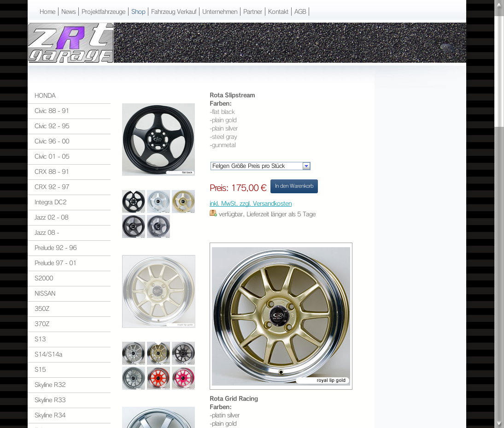Click the flat black Slipstream thumbnail
The width and height of the screenshot is (504, 428).
134,202
